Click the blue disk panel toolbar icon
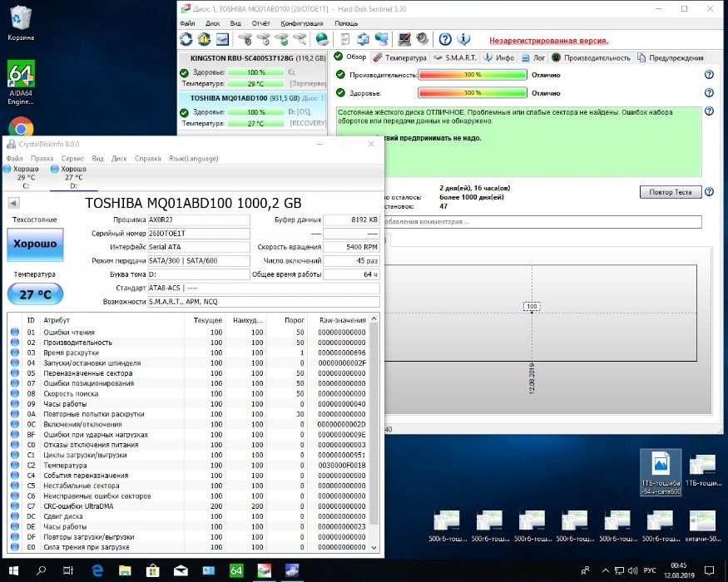Screen dimensions: 728x582 point(222,40)
